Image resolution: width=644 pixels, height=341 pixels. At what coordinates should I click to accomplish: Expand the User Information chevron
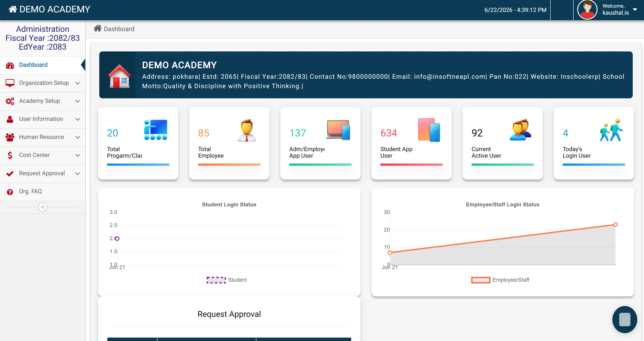click(x=78, y=119)
